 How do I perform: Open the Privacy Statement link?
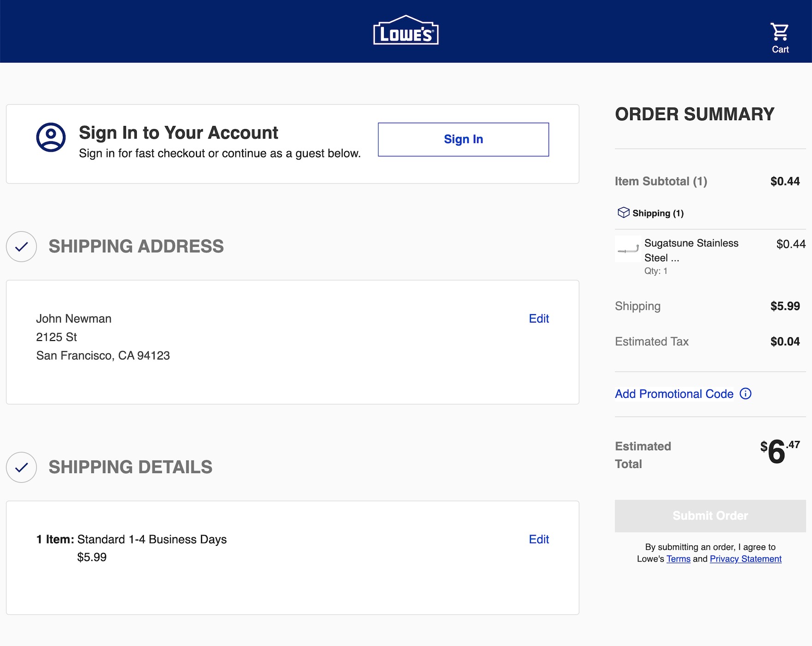pos(745,559)
